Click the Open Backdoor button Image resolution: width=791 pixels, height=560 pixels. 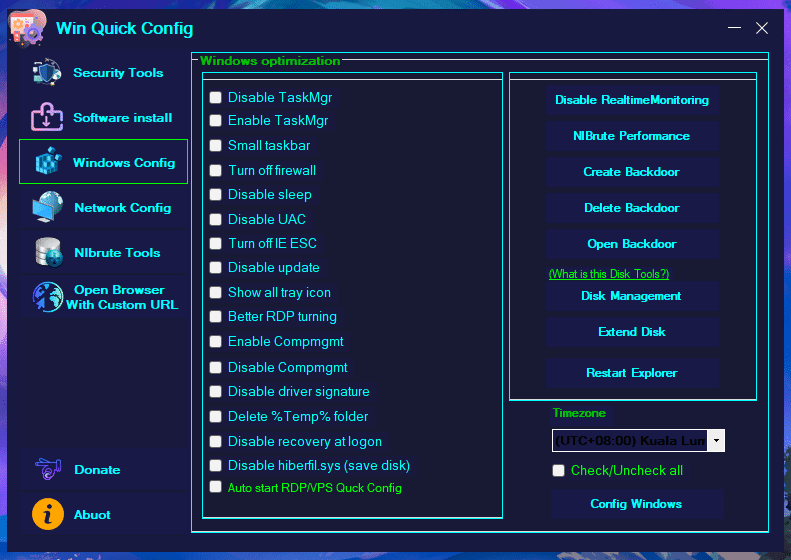(632, 244)
